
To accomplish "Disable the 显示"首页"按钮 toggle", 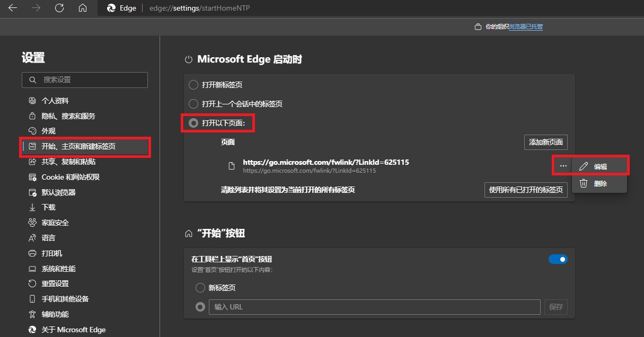I will tap(558, 259).
